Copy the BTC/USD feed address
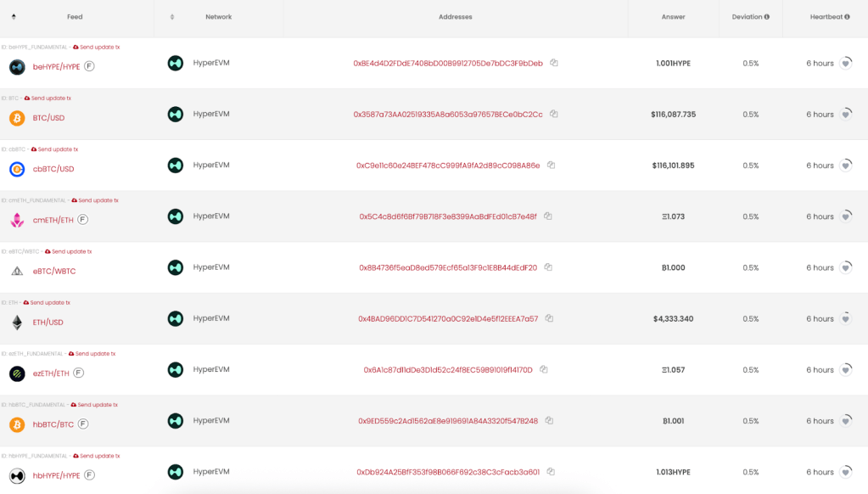 [x=554, y=114]
